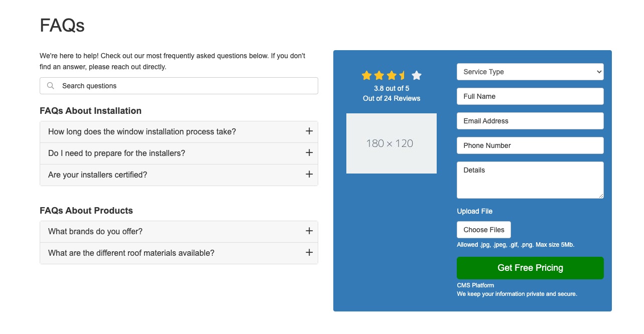The width and height of the screenshot is (644, 334).
Task: Click plus icon for roof materials question
Action: (x=309, y=252)
